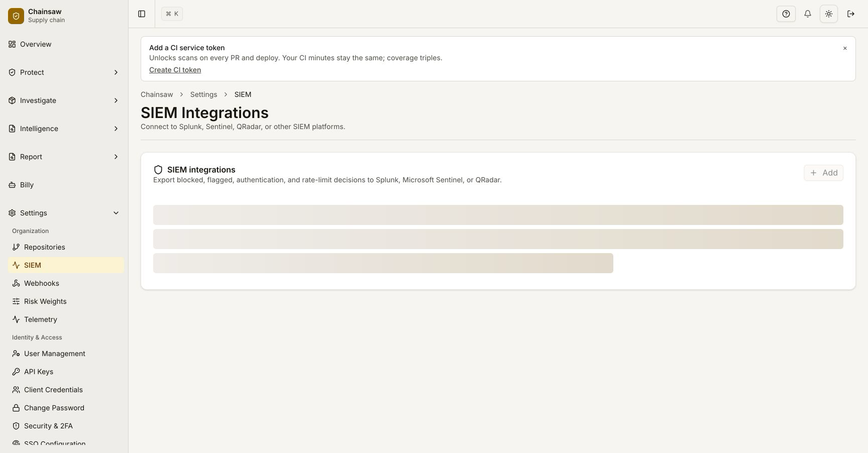Click the Chainsaw shield logo icon
This screenshot has height=453, width=868.
tap(16, 16)
